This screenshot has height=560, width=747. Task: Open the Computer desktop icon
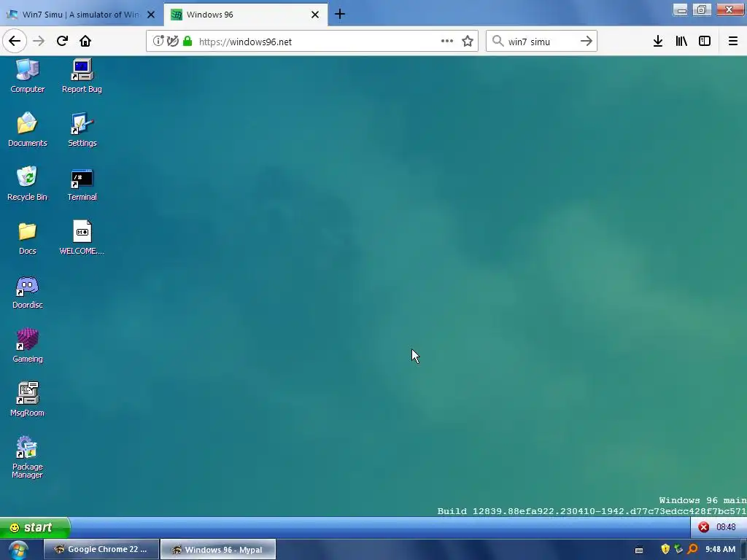27,76
